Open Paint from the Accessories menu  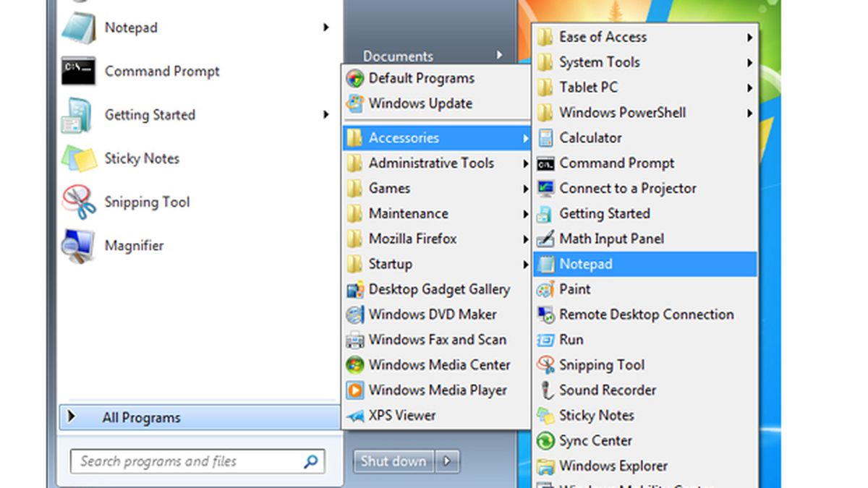[x=574, y=288]
